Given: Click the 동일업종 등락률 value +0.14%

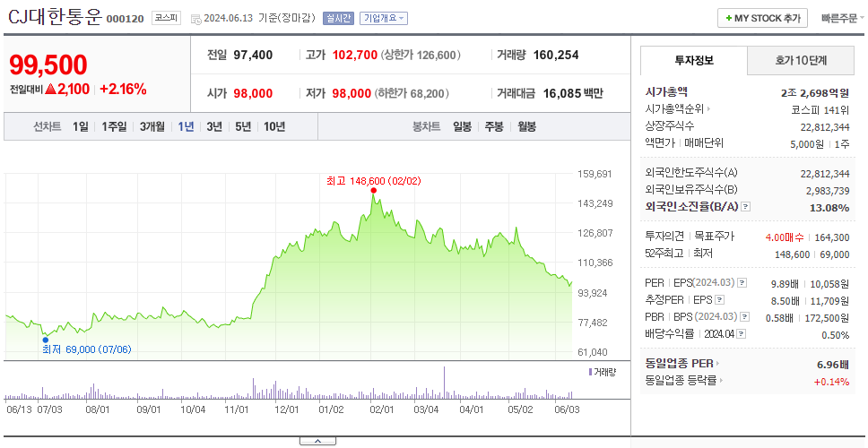Looking at the screenshot, I should (831, 381).
